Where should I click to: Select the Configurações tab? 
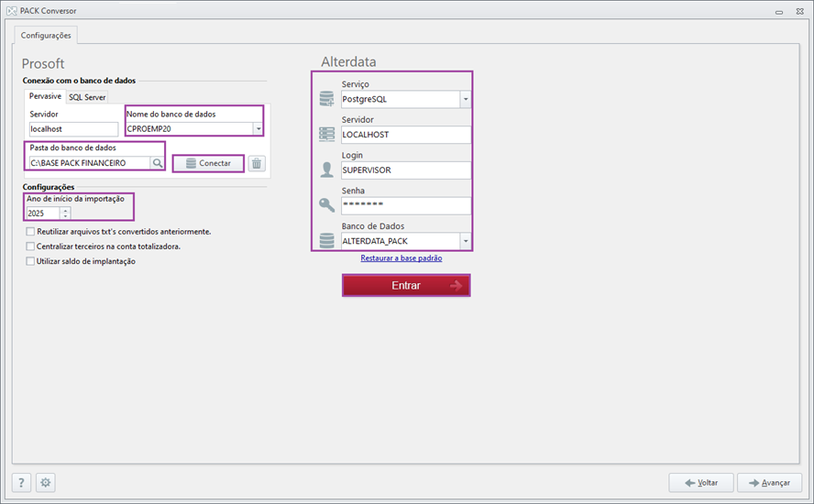click(x=46, y=36)
